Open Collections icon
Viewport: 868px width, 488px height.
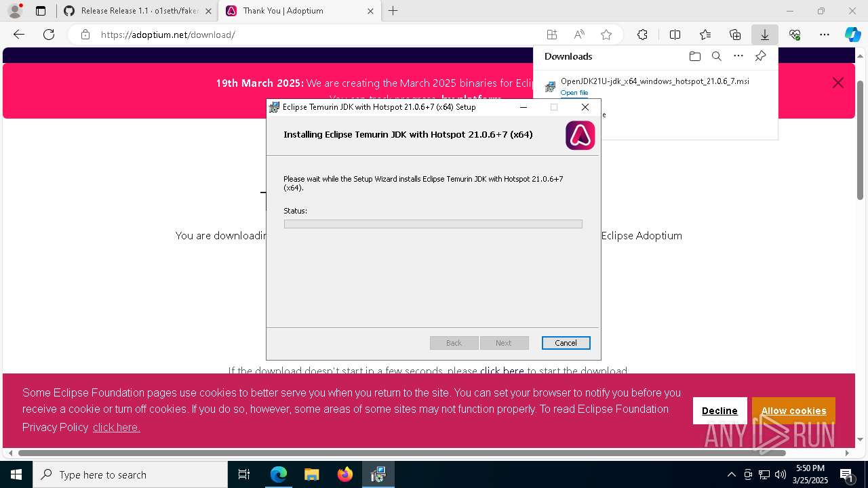point(735,35)
